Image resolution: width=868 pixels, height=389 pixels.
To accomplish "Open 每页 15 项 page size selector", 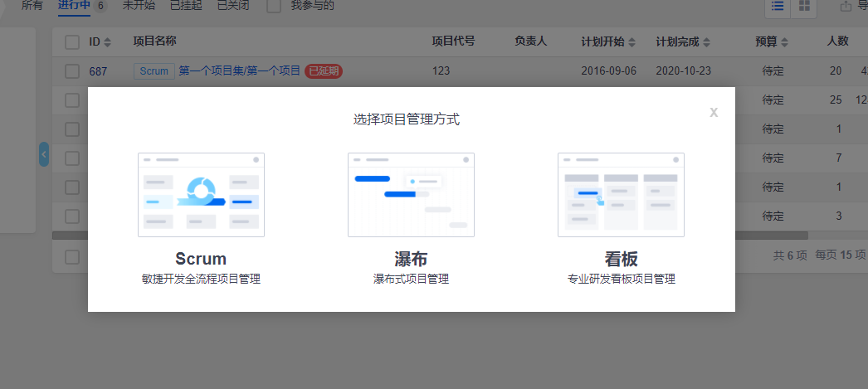I will point(841,255).
